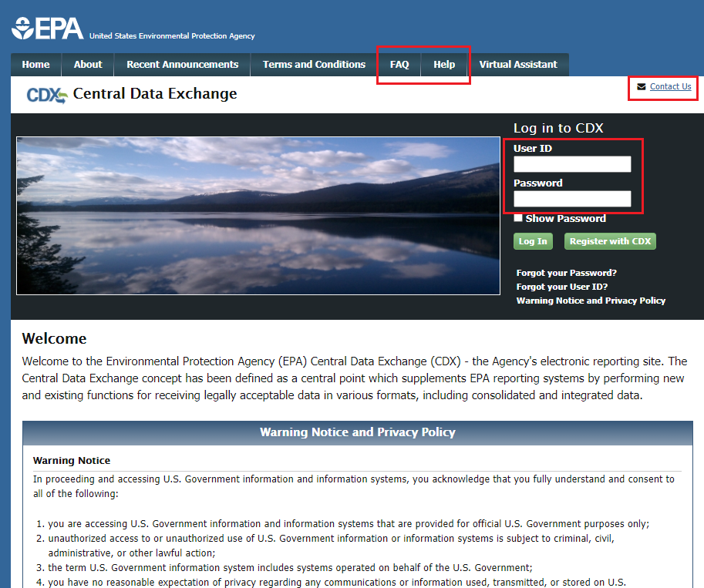The width and height of the screenshot is (704, 588).
Task: Open the Forgot your Password? link
Action: 566,273
